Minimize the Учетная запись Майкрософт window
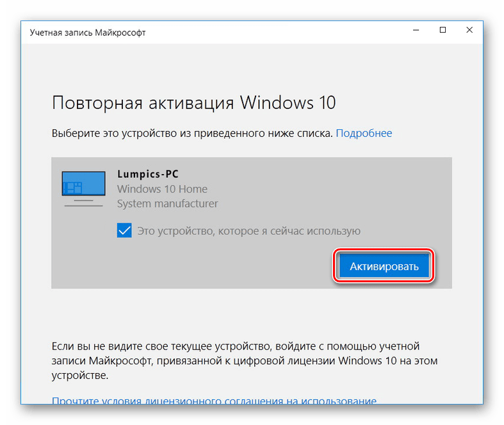Screen dimensions: 504x425 click(x=416, y=30)
